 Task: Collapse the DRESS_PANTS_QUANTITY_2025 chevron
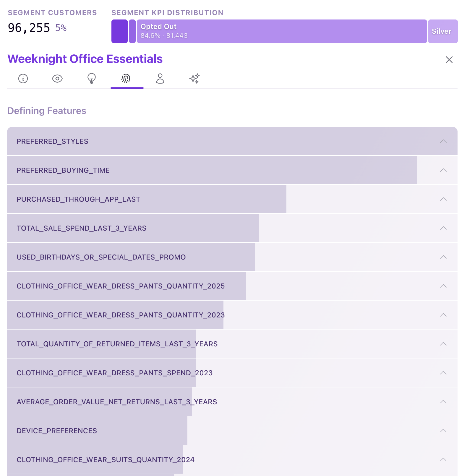coord(443,286)
